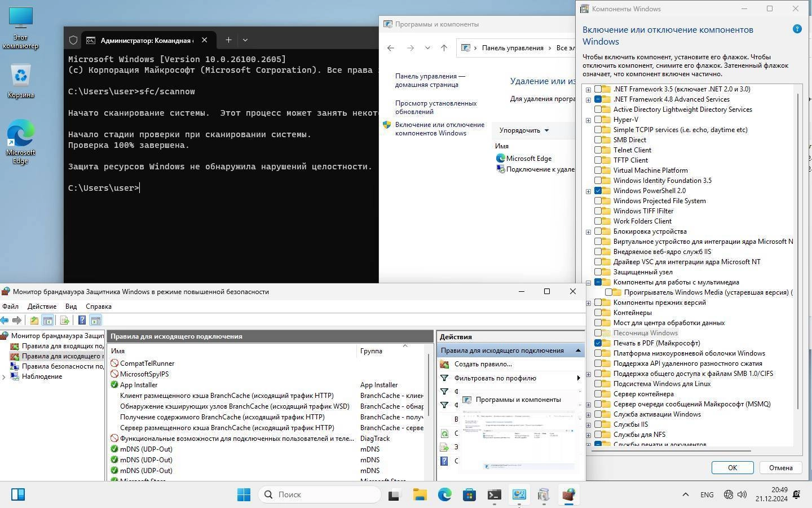
Task: Click OK in Компоненты Windows dialog
Action: 732,468
